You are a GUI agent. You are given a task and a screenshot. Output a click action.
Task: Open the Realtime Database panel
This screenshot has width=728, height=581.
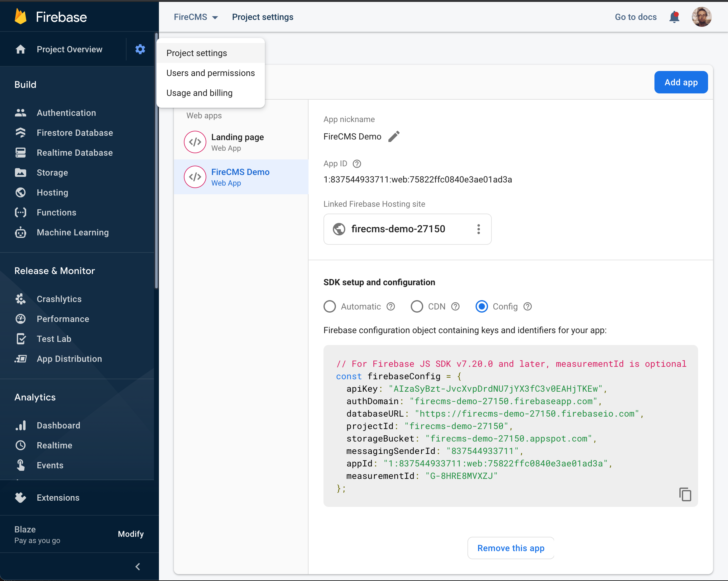74,153
